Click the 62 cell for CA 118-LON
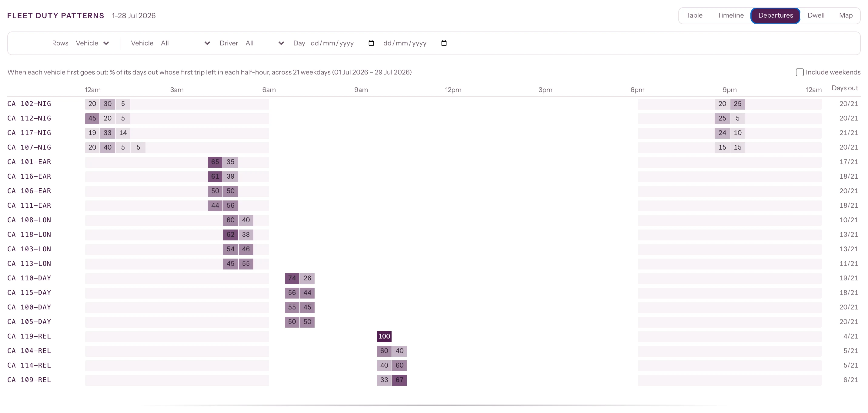 tap(230, 235)
